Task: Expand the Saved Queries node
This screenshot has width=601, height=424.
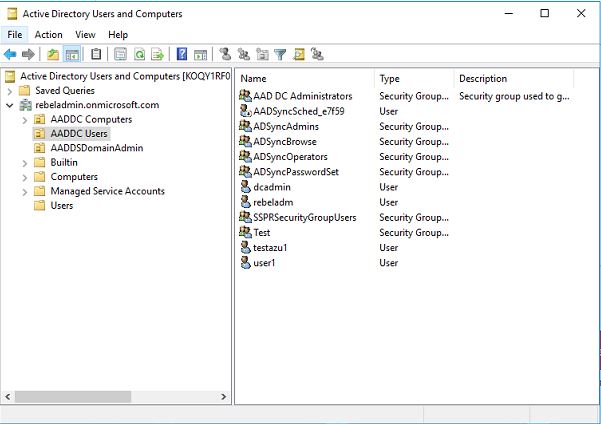Action: coord(11,91)
